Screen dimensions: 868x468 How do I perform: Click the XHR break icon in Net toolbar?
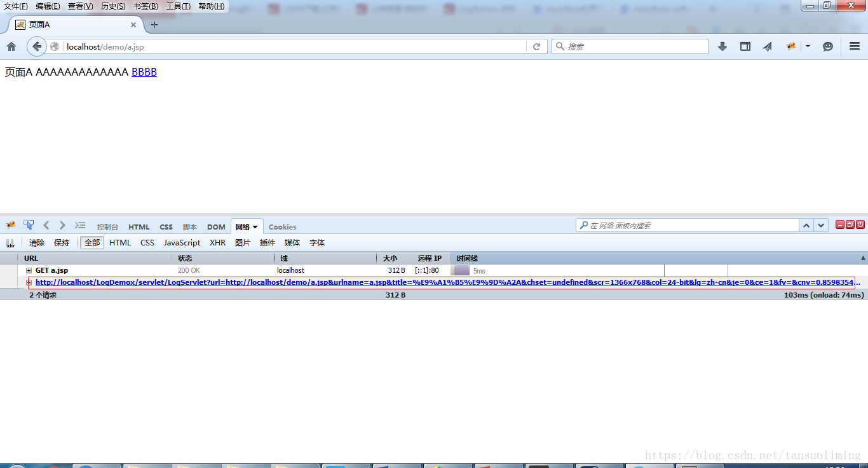[x=10, y=243]
